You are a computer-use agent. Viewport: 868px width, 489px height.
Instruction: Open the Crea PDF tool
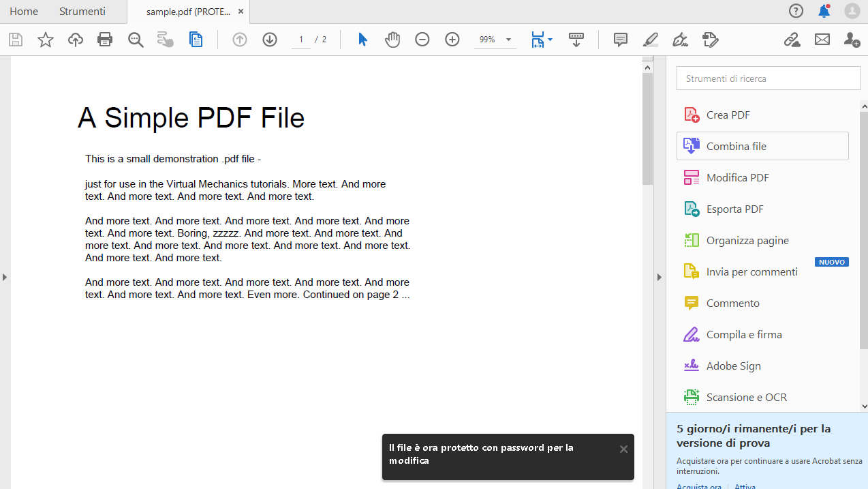(726, 115)
